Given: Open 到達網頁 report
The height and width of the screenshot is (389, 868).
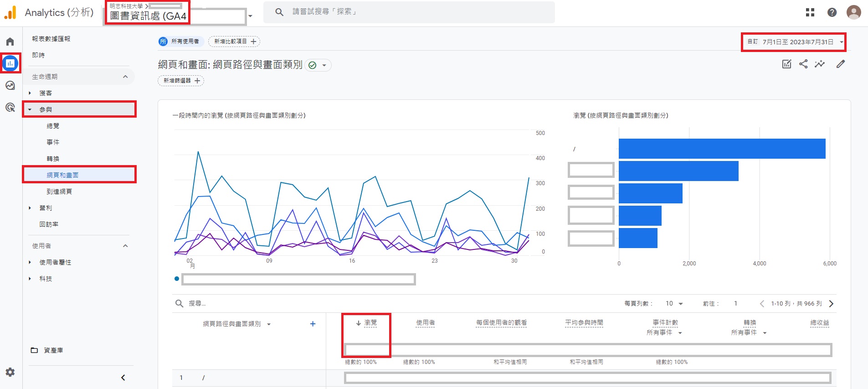Looking at the screenshot, I should [59, 192].
